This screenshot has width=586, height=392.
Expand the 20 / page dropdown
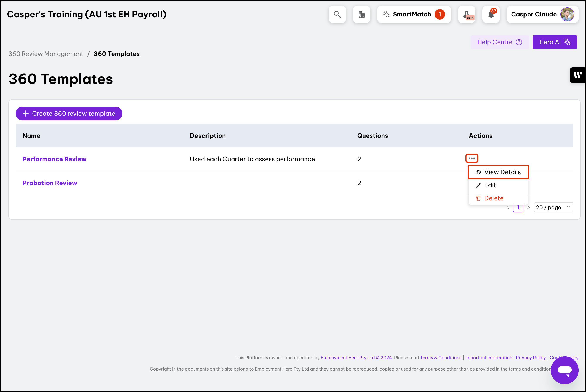coord(553,208)
